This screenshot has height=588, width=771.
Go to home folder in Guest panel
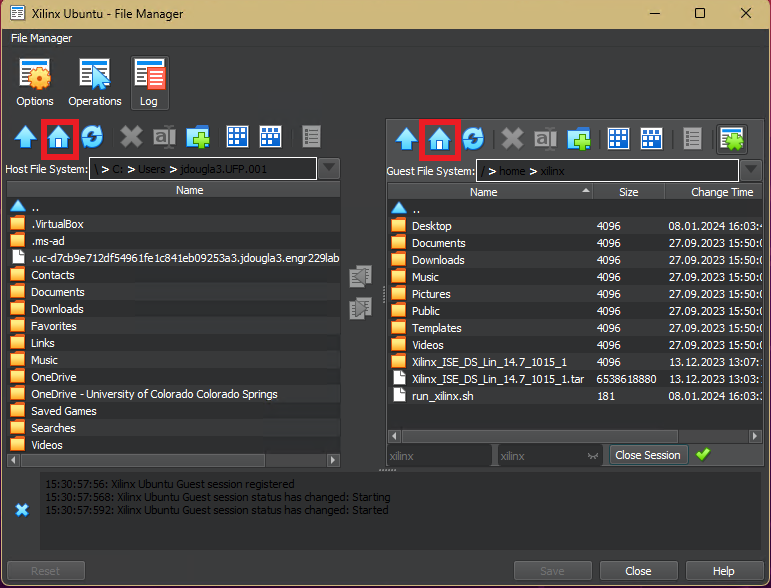coord(440,139)
